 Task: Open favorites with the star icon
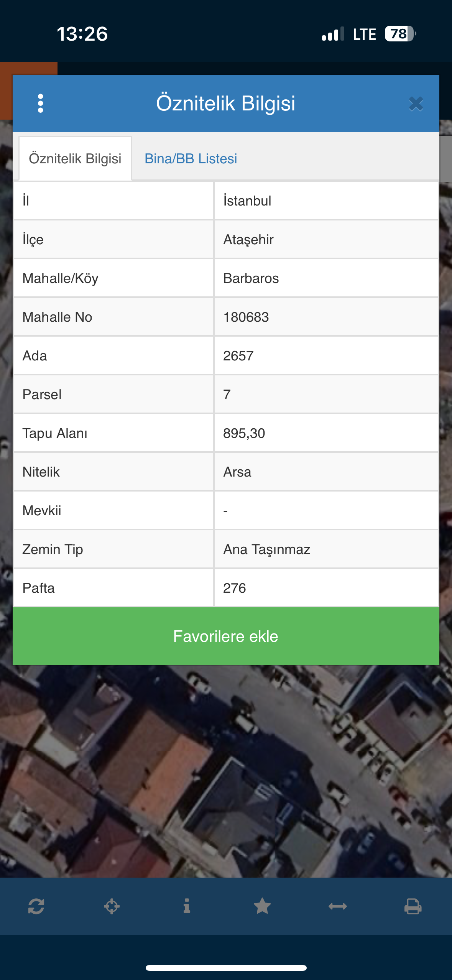tap(262, 906)
